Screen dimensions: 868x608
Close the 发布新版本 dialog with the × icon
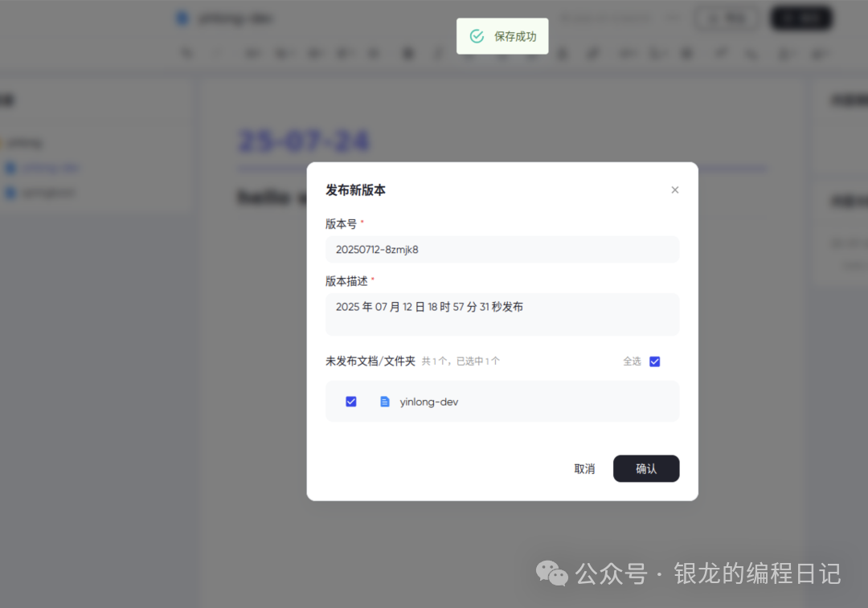[x=675, y=190]
